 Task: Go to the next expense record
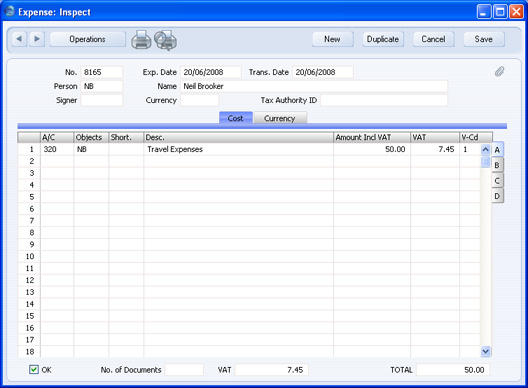tap(37, 39)
